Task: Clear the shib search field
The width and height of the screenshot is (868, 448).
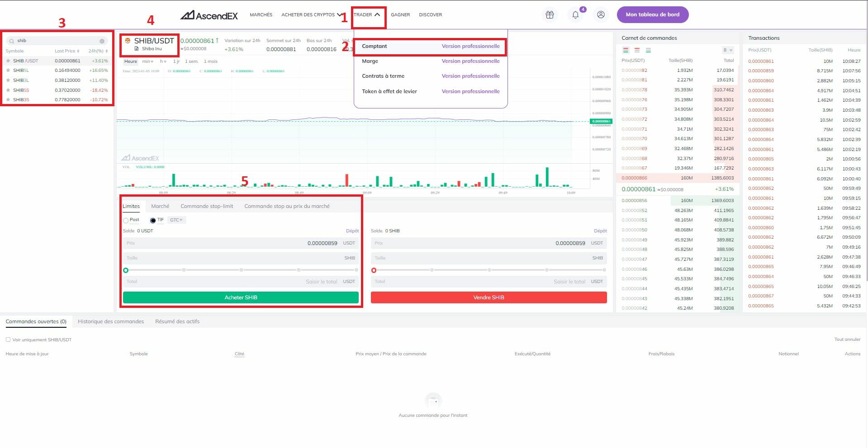Action: 102,41
